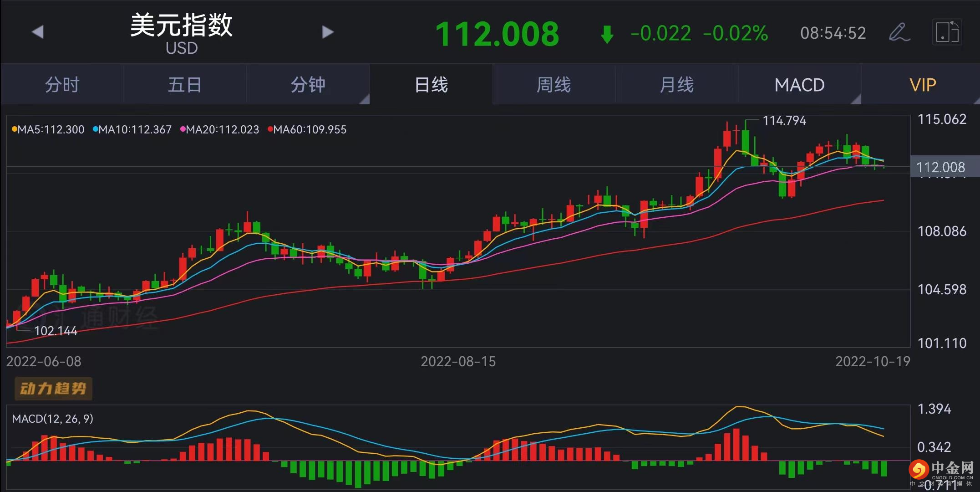
Task: Click the MA60 legend label
Action: [x=307, y=130]
